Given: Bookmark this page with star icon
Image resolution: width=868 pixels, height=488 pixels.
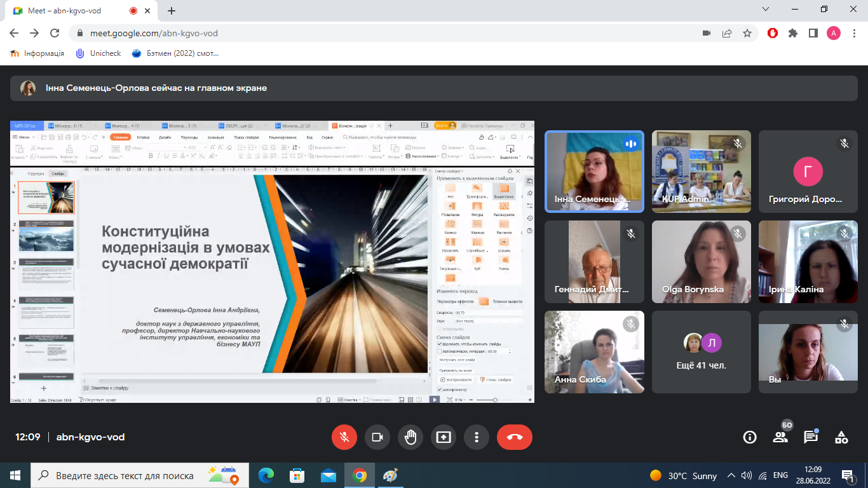Looking at the screenshot, I should point(747,33).
